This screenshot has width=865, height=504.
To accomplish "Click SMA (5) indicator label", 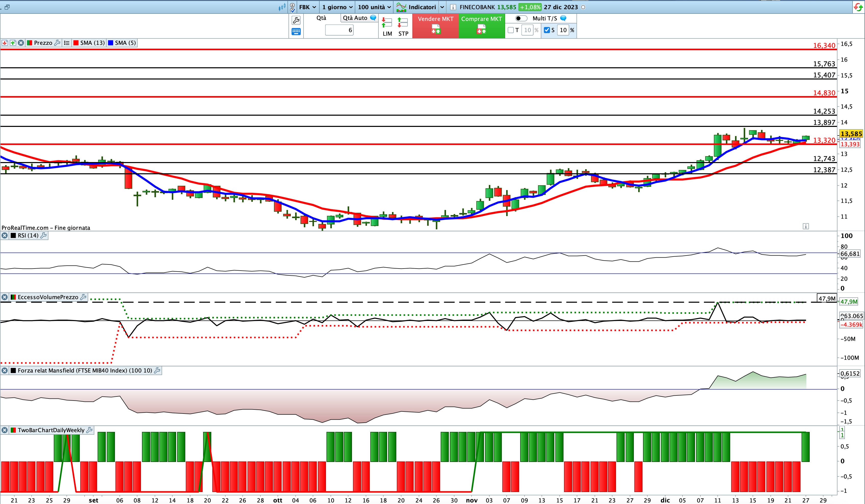I will tap(125, 43).
